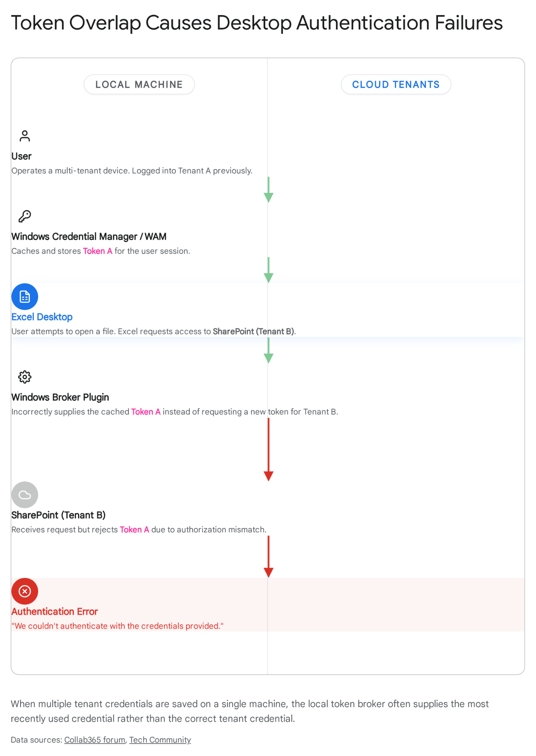The height and width of the screenshot is (756, 536).
Task: Click the green arrow below User step
Action: pos(269,190)
